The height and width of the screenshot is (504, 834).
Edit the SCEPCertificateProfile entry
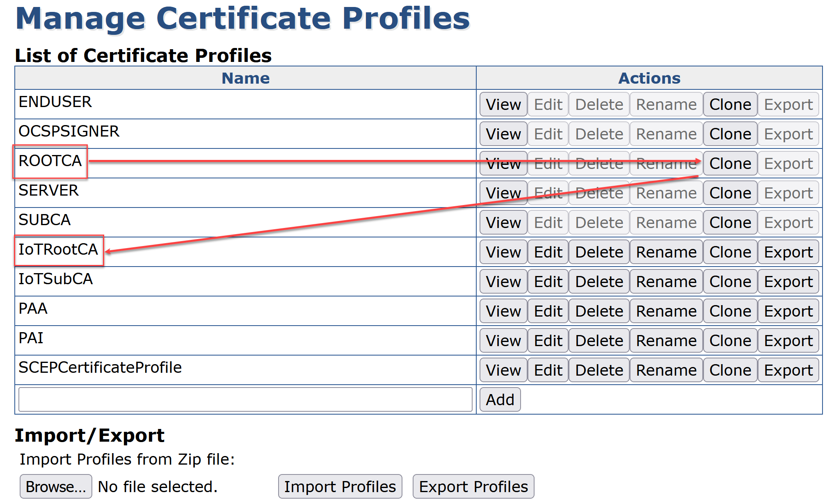pos(548,370)
